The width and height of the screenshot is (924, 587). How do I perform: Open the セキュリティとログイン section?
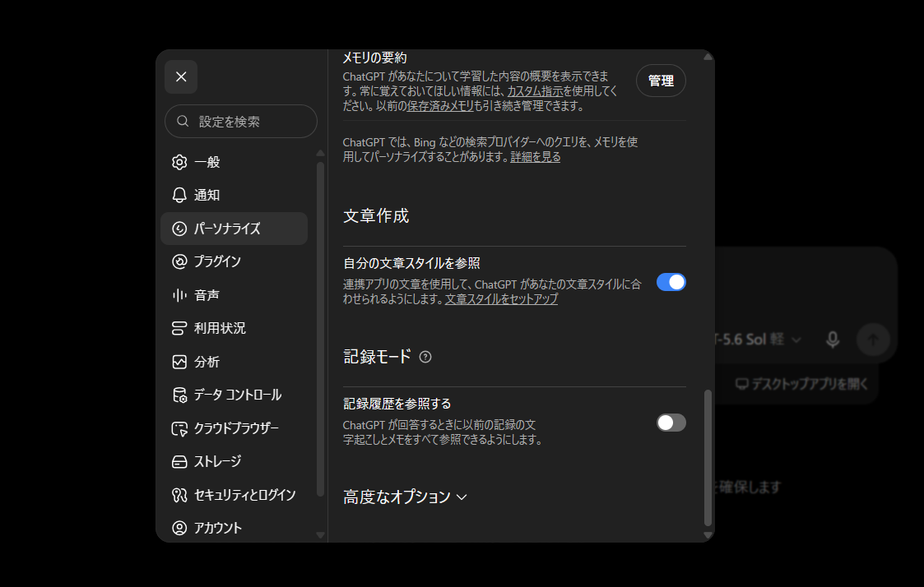234,495
